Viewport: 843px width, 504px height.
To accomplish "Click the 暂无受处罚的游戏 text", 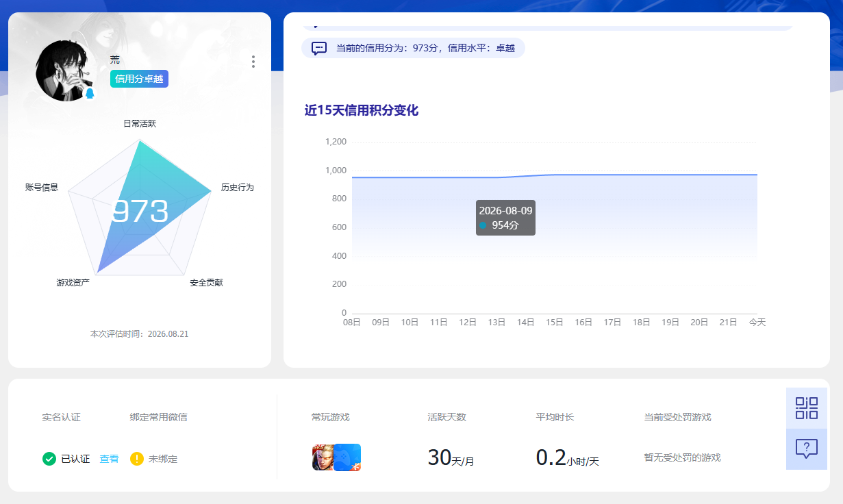I will pyautogui.click(x=682, y=457).
